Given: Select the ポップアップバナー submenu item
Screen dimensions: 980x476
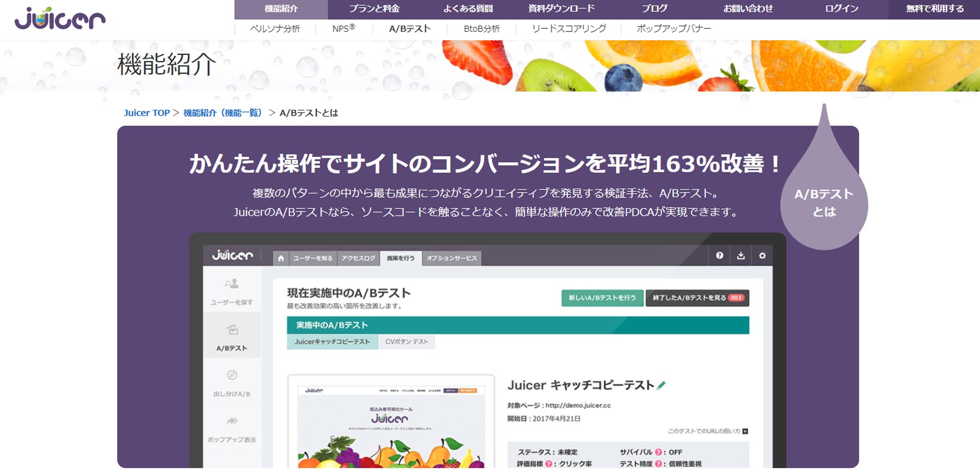Looking at the screenshot, I should [x=674, y=29].
